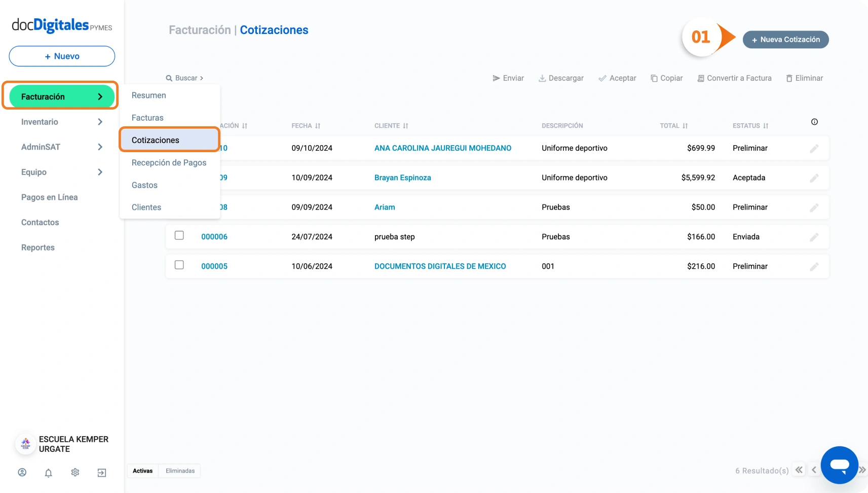868x493 pixels.
Task: Open Recepción de Pagos from submenu
Action: [169, 163]
